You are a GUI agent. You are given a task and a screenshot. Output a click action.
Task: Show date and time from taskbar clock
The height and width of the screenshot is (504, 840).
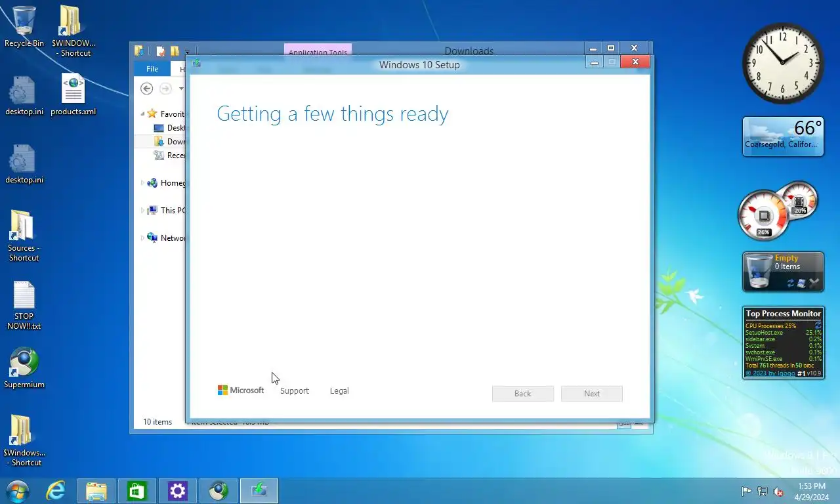point(811,491)
